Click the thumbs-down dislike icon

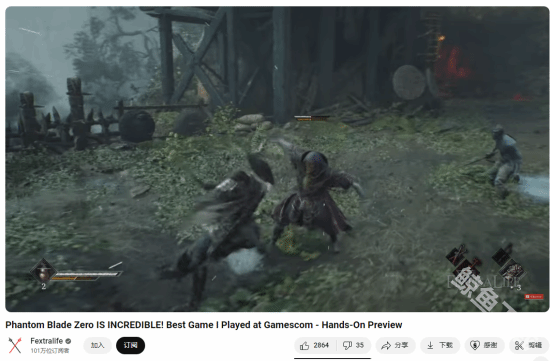click(347, 346)
